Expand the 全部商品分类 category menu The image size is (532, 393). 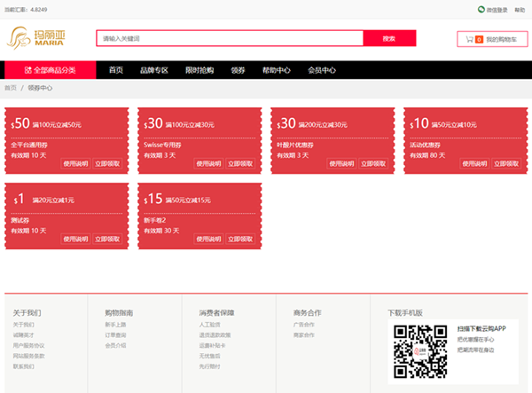tap(50, 70)
